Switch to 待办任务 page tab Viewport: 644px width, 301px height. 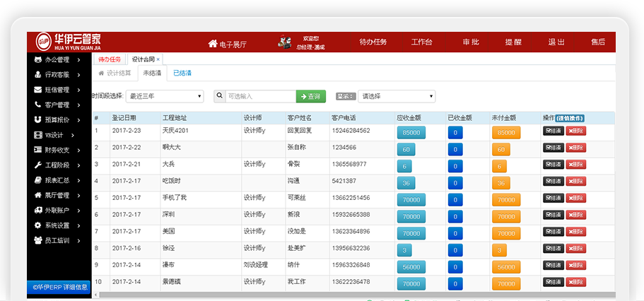click(110, 59)
